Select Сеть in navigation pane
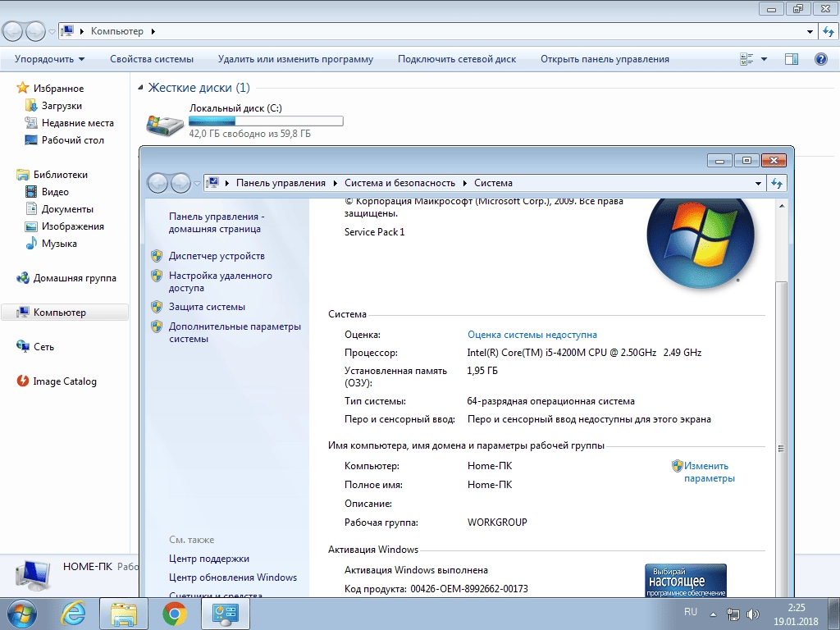 pos(43,347)
